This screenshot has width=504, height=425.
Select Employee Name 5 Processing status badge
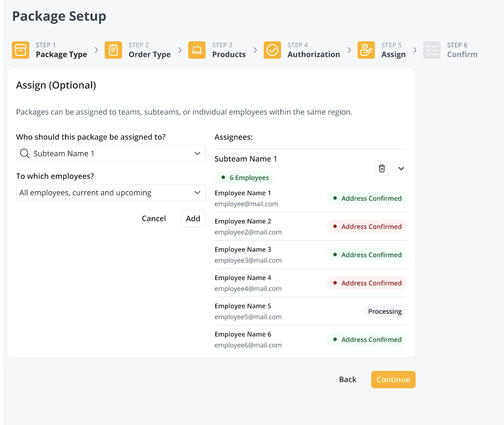(x=385, y=311)
